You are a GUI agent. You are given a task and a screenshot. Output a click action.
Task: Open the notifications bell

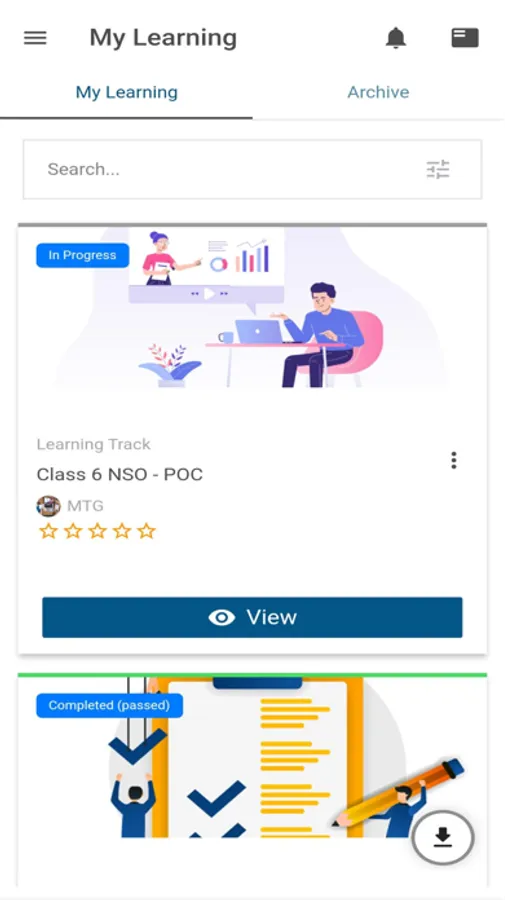pos(396,38)
